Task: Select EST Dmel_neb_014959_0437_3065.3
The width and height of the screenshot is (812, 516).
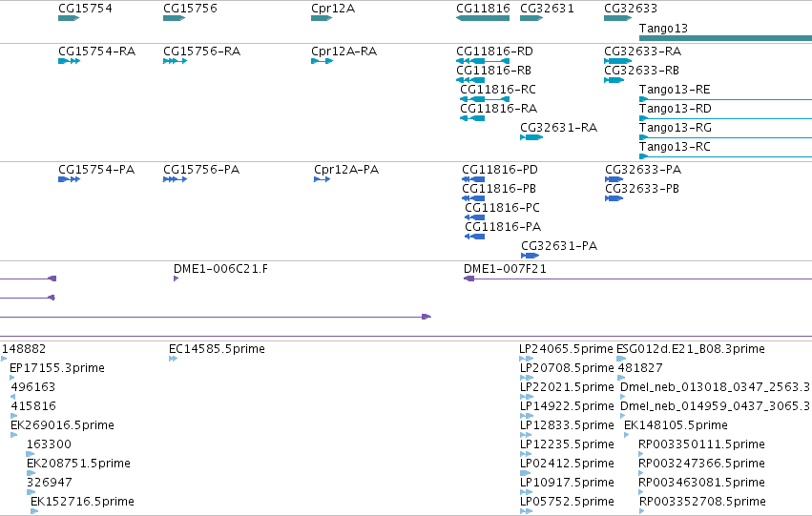Action: 623,416
